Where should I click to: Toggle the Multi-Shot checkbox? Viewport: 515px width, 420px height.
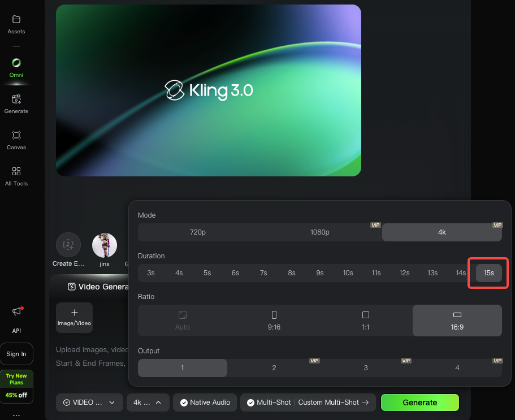(x=250, y=402)
